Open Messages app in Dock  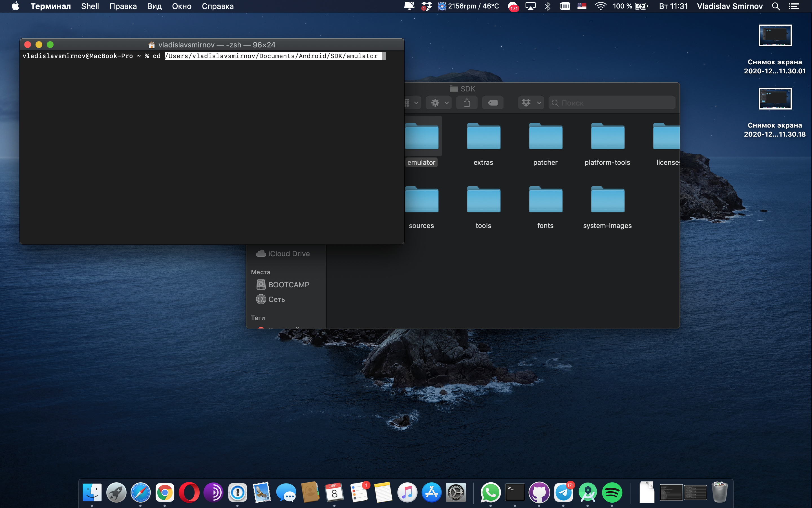[x=286, y=492]
